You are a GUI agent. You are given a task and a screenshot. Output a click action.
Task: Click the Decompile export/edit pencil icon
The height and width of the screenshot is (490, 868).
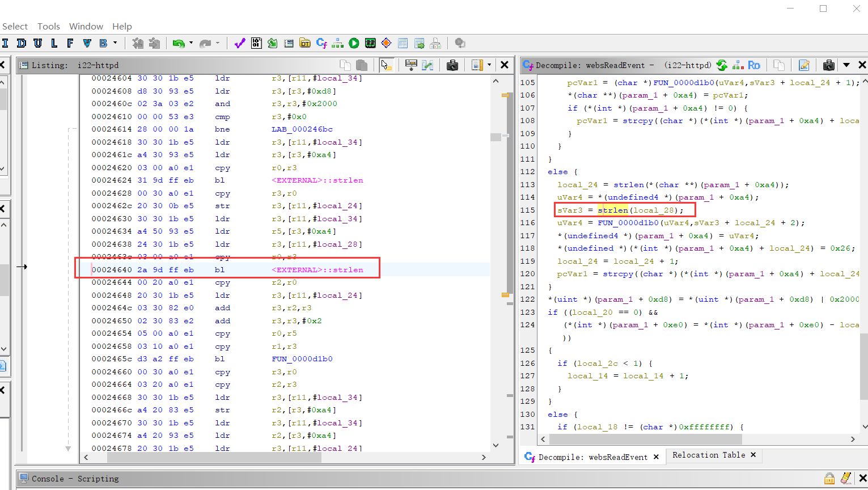click(x=804, y=65)
